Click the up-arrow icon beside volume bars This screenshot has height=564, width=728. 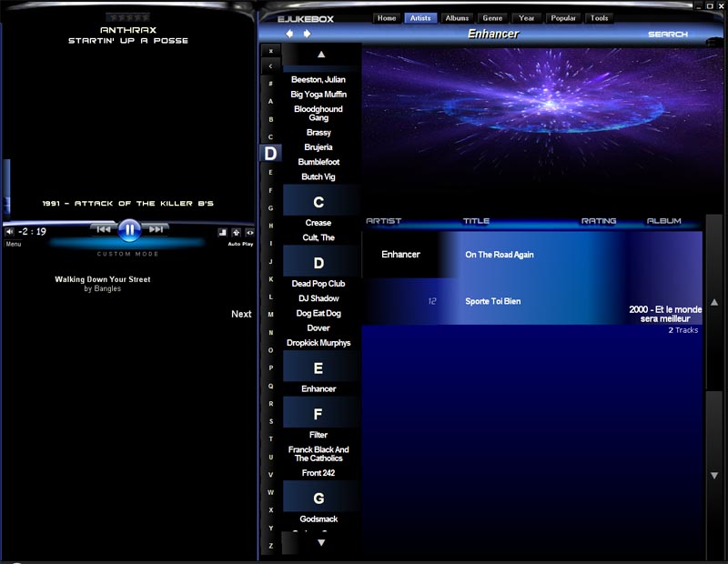[237, 233]
